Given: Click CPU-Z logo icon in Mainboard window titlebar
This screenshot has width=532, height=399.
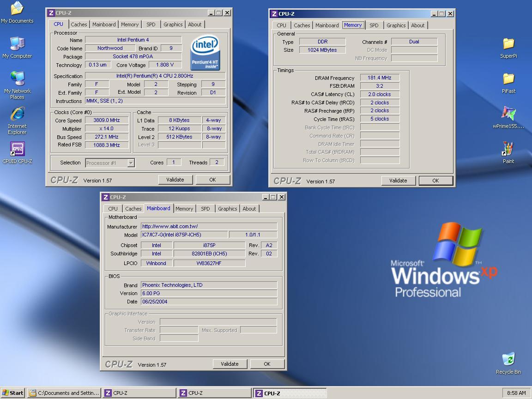Looking at the screenshot, I should [x=105, y=197].
